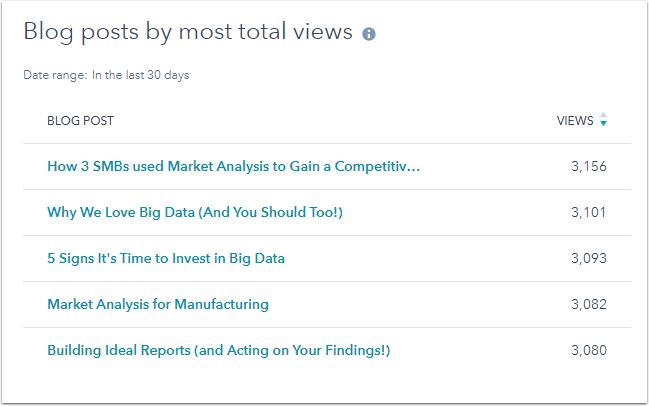The height and width of the screenshot is (406, 649).
Task: Click the Date range label
Action: click(55, 75)
